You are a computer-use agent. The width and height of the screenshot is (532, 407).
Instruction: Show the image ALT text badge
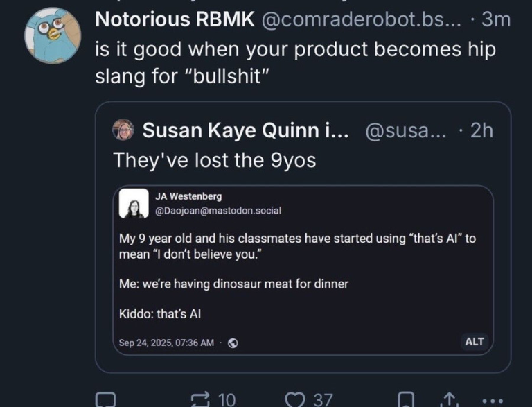coord(475,341)
